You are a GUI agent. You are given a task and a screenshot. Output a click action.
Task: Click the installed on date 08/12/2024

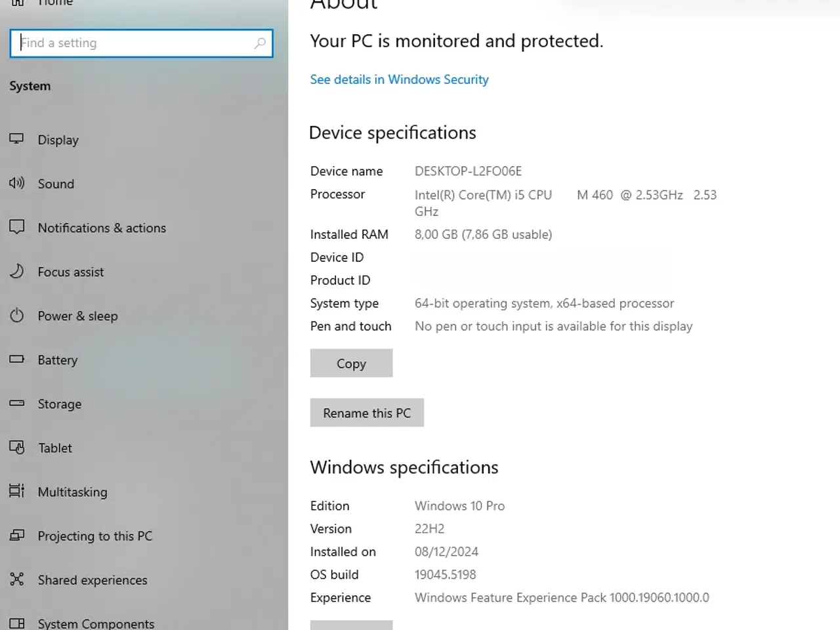(x=446, y=552)
